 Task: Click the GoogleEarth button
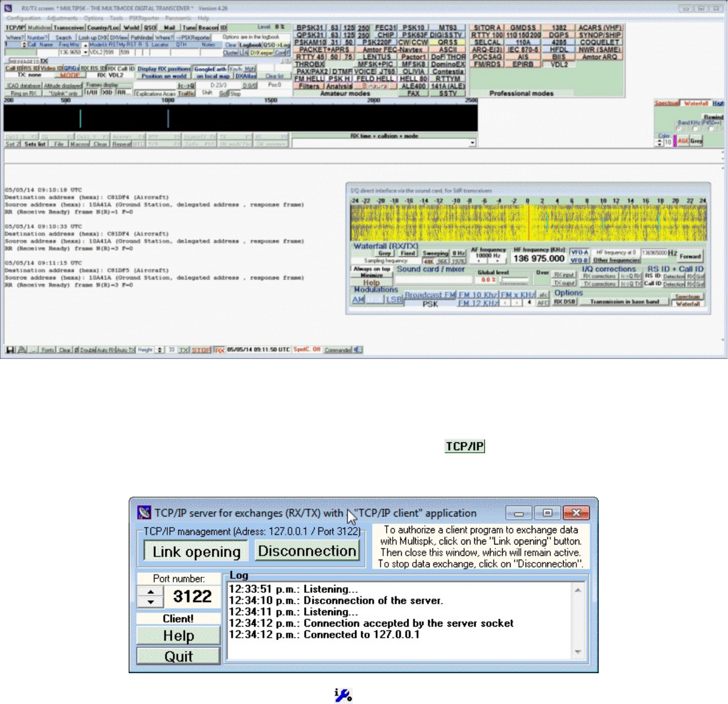click(x=210, y=69)
